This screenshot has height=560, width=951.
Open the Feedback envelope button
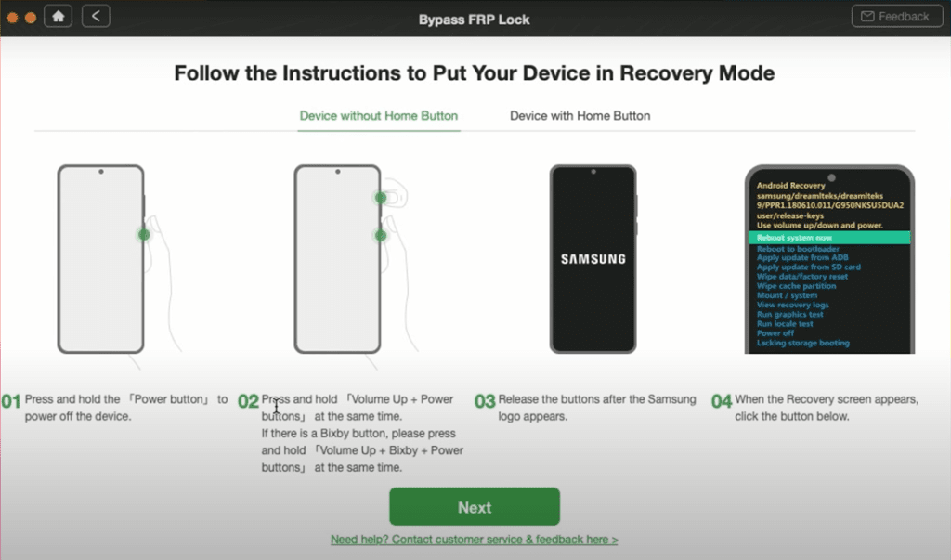tap(897, 17)
